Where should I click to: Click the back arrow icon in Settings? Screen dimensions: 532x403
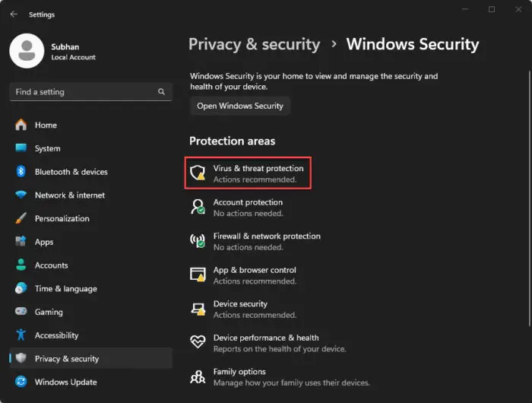(14, 14)
